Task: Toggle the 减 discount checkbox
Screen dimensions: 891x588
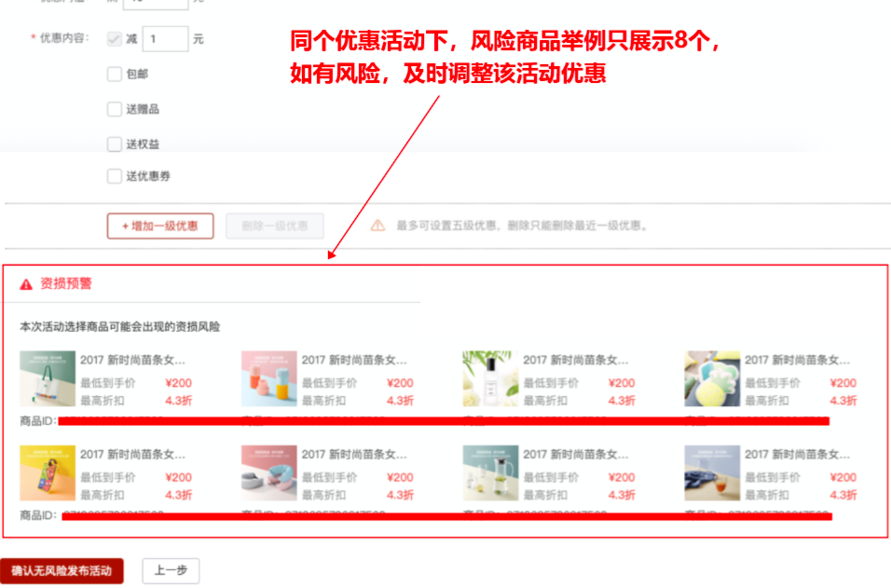Action: pyautogui.click(x=115, y=39)
